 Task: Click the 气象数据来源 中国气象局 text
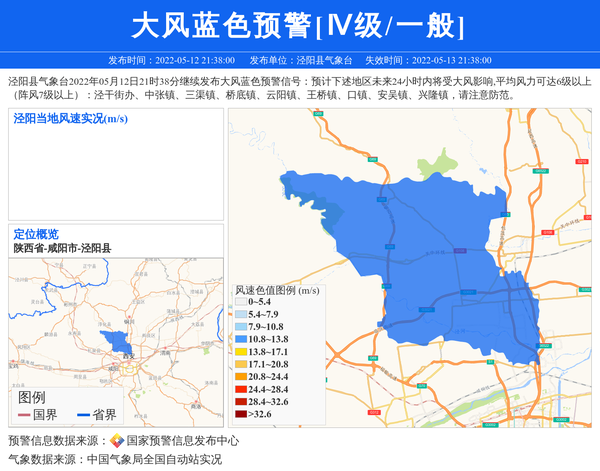tap(115, 459)
